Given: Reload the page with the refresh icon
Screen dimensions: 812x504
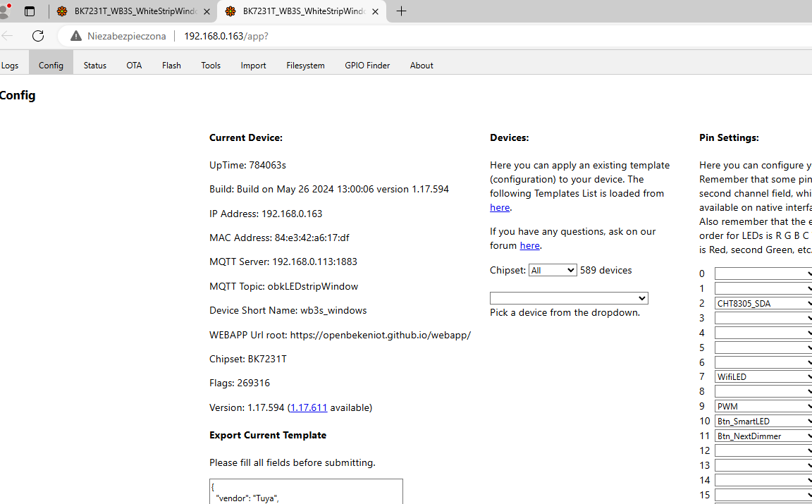Looking at the screenshot, I should [38, 36].
